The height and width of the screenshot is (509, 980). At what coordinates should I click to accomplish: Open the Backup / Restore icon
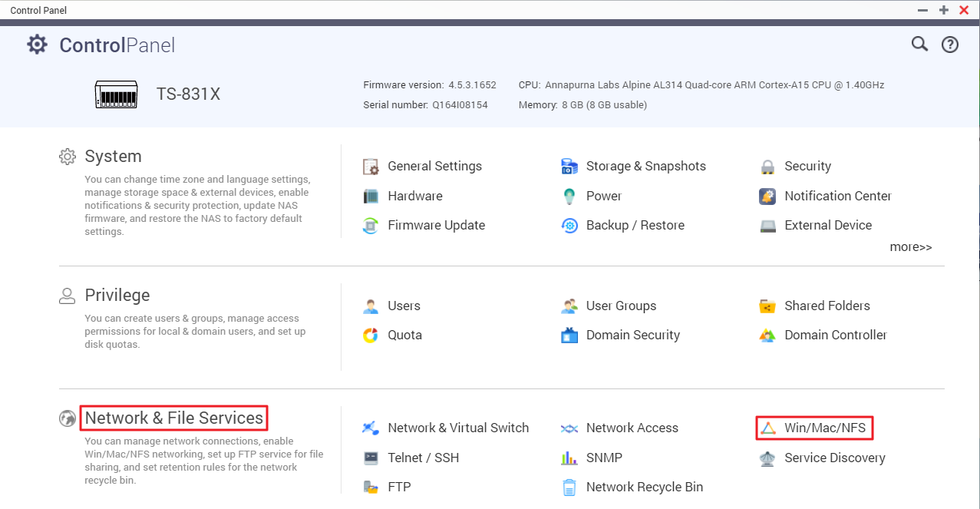click(569, 226)
